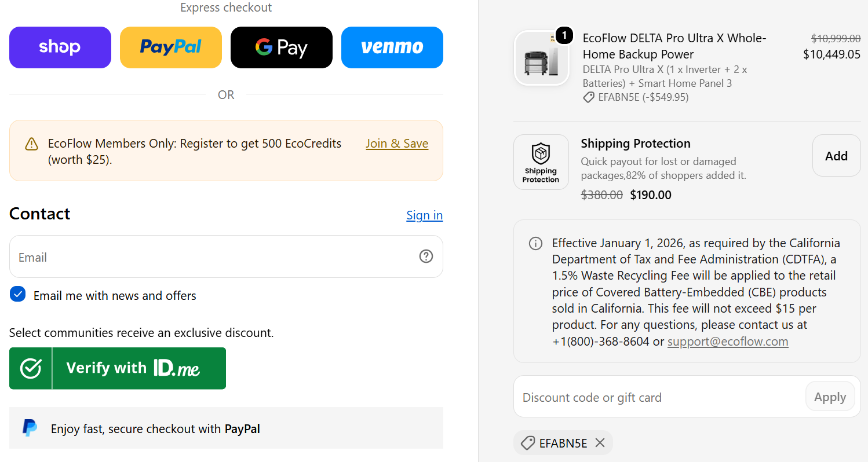Apply the discount code
The height and width of the screenshot is (462, 868).
pos(830,397)
